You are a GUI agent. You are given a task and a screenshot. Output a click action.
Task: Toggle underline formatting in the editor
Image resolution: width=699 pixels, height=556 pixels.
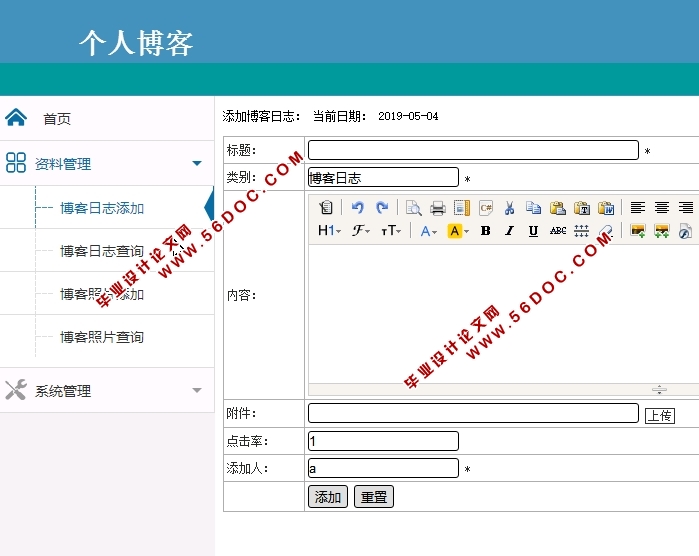tap(533, 231)
